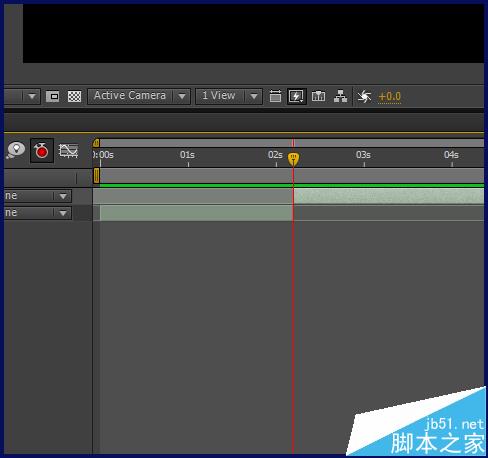Open 1 View layout dropdown

click(229, 96)
